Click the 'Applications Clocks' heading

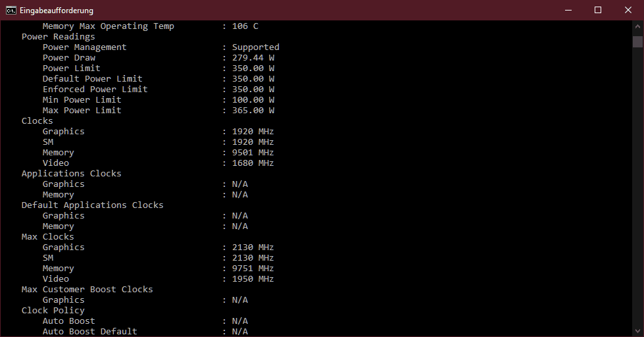pyautogui.click(x=72, y=174)
